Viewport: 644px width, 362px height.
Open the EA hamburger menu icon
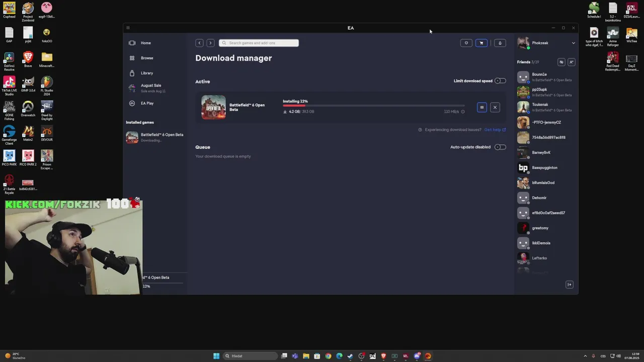tap(128, 28)
